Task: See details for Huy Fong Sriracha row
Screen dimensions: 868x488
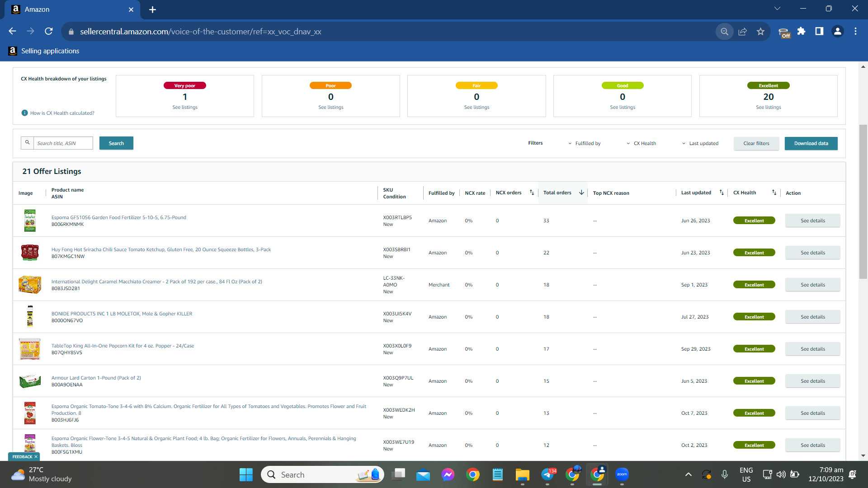Action: click(x=812, y=253)
